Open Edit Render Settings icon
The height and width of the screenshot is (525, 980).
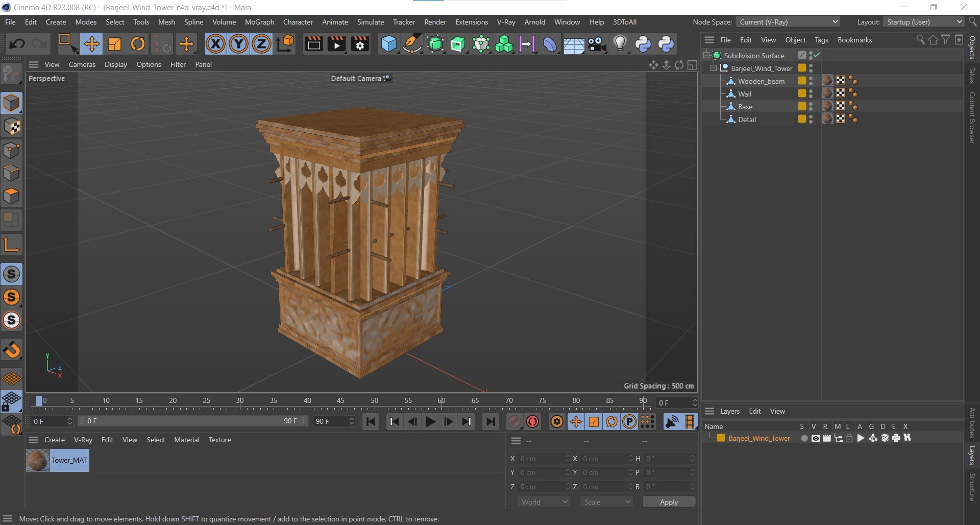[x=360, y=44]
